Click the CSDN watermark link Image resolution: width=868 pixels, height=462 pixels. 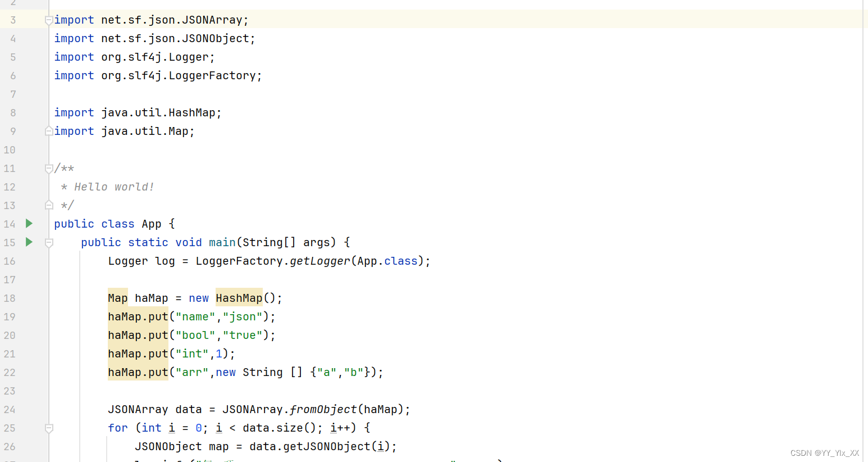pyautogui.click(x=825, y=453)
